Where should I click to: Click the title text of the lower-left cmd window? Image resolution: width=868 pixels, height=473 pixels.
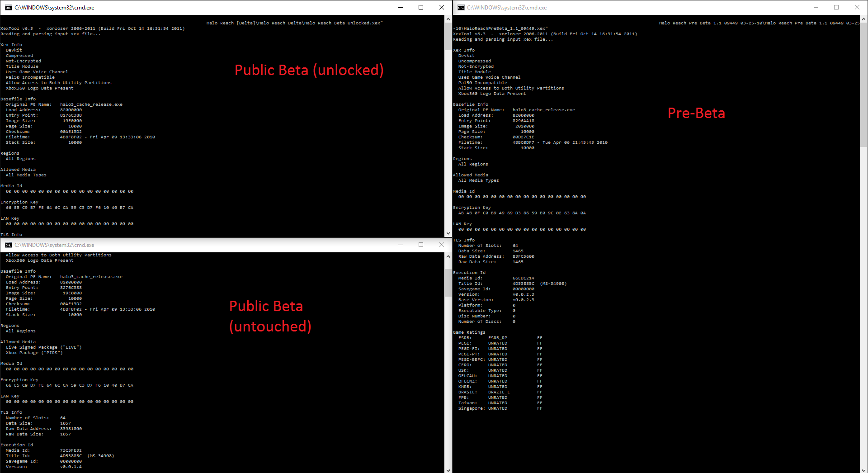click(54, 245)
